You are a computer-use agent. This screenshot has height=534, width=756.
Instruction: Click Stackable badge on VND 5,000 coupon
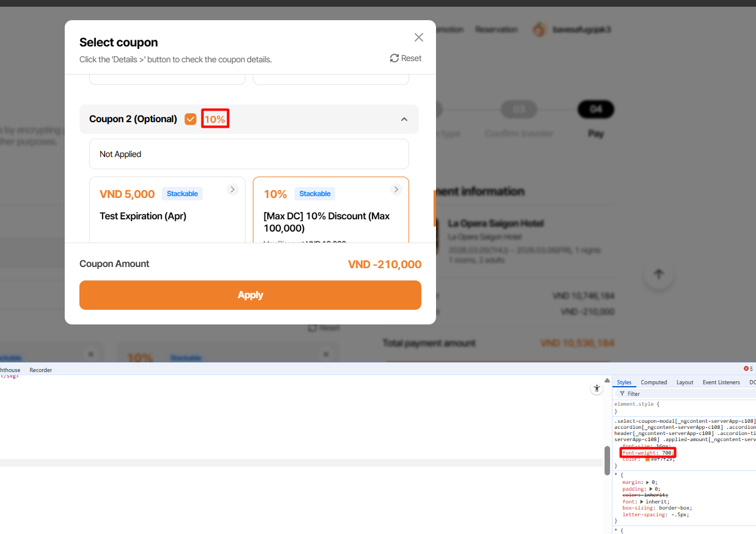pyautogui.click(x=182, y=194)
